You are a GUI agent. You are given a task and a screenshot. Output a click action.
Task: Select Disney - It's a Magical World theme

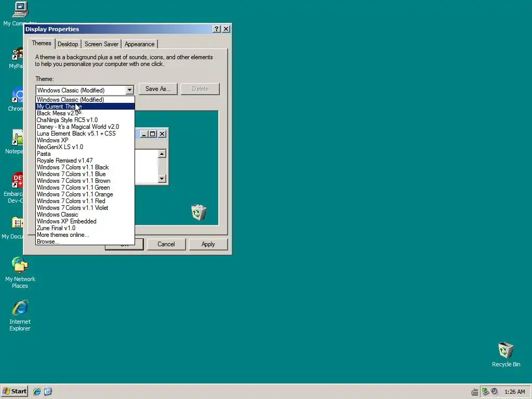85,127
